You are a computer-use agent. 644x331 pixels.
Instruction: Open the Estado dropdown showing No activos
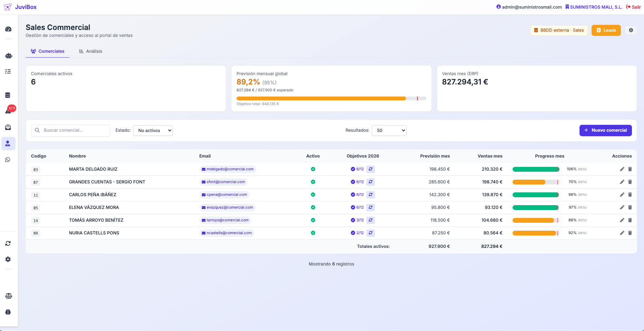point(153,131)
